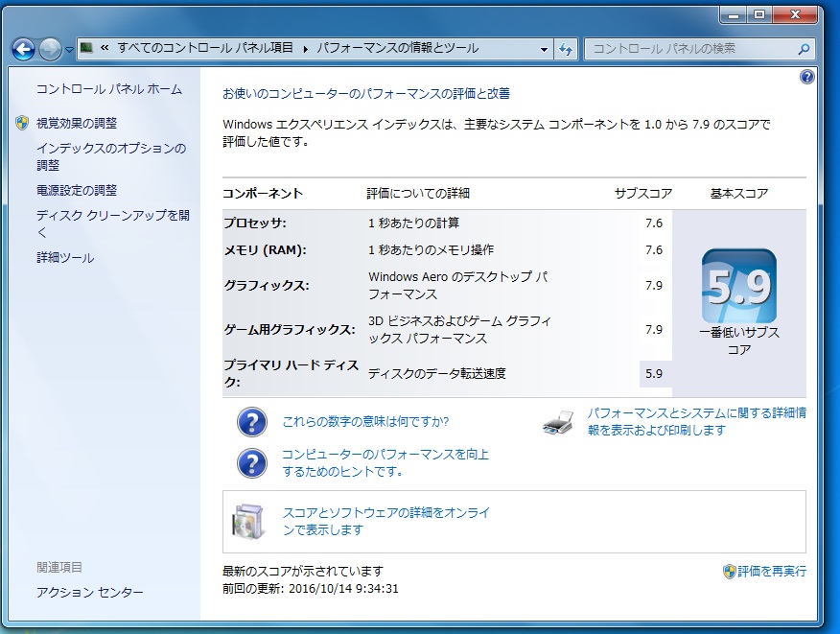This screenshot has width=840, height=634.
Task: Expand the breadcrumb chevron at path start
Action: tap(104, 49)
